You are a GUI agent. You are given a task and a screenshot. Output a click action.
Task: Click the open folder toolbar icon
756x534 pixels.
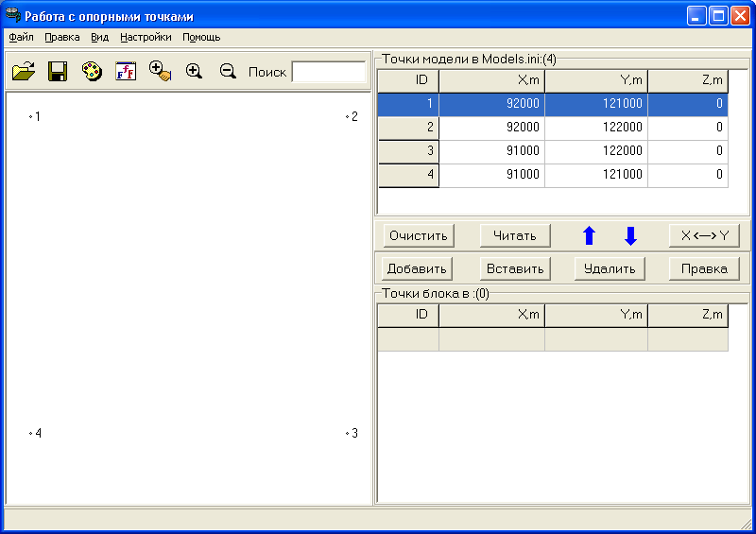[24, 72]
